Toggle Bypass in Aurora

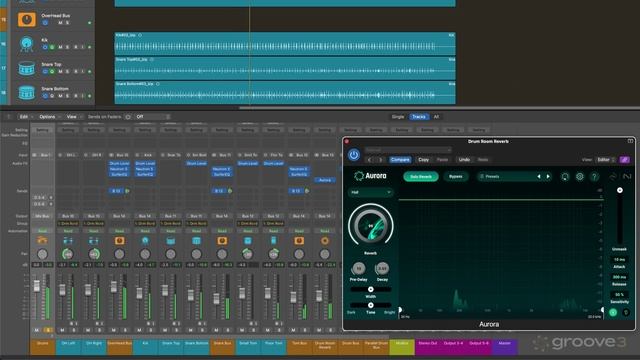(x=456, y=177)
